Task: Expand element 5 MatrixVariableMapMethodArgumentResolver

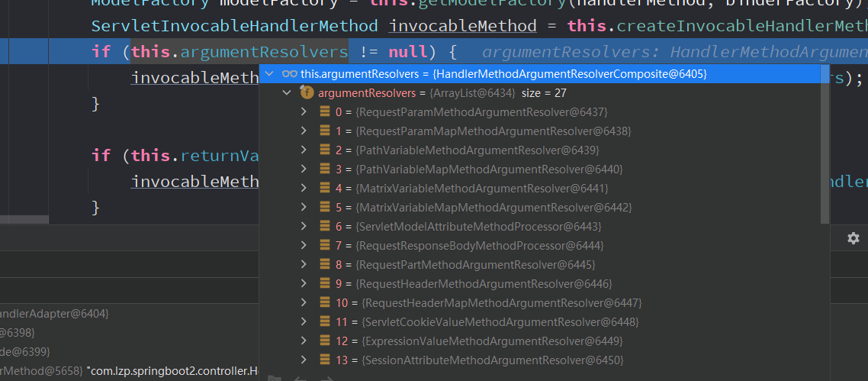Action: coord(304,207)
